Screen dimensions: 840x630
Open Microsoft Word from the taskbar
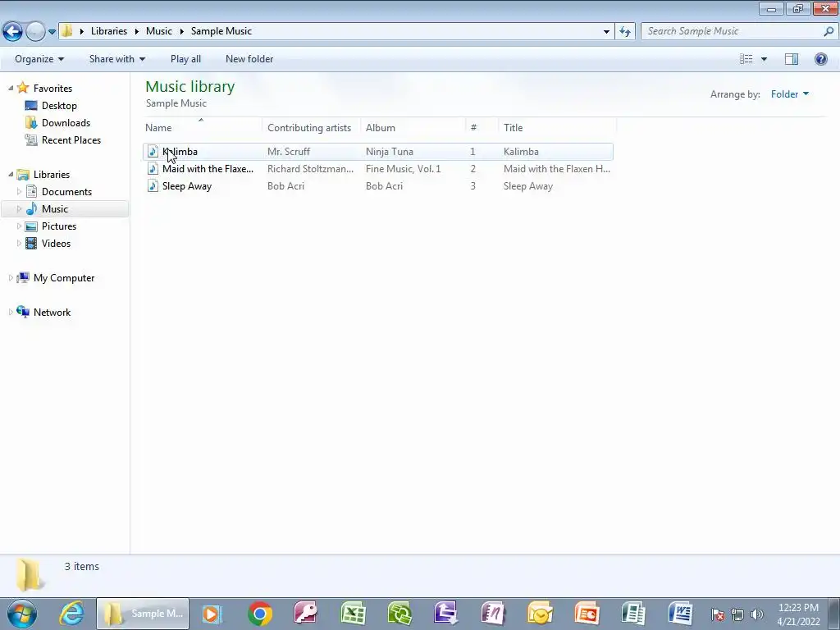(680, 614)
